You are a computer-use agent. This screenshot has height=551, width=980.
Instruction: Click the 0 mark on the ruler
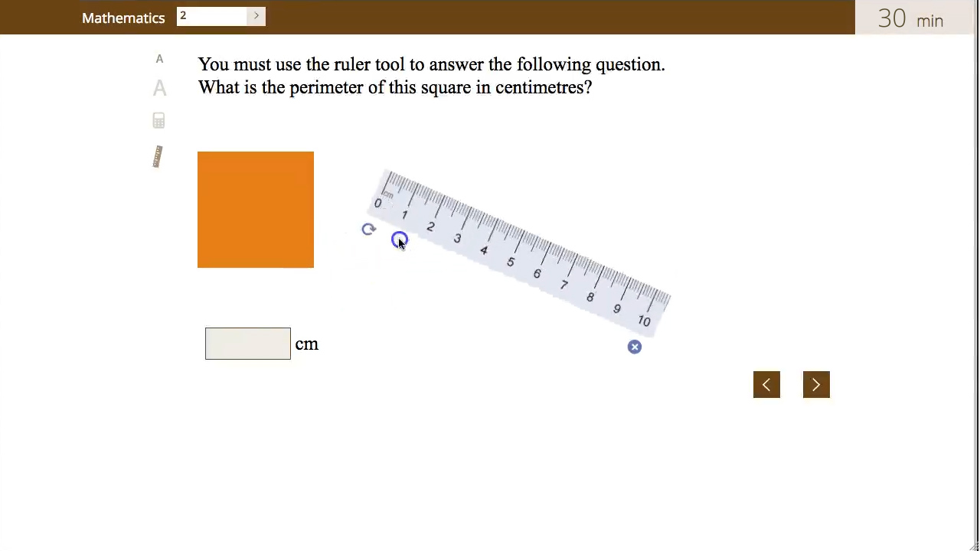tap(377, 203)
